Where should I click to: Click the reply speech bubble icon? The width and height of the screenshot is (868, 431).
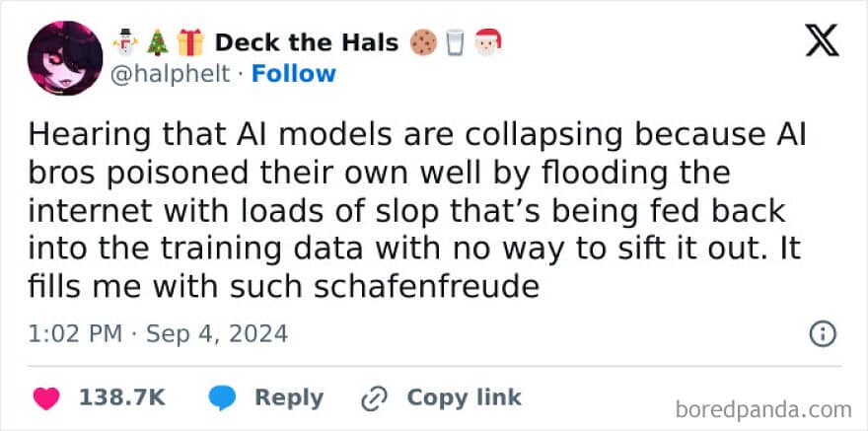pos(220,397)
